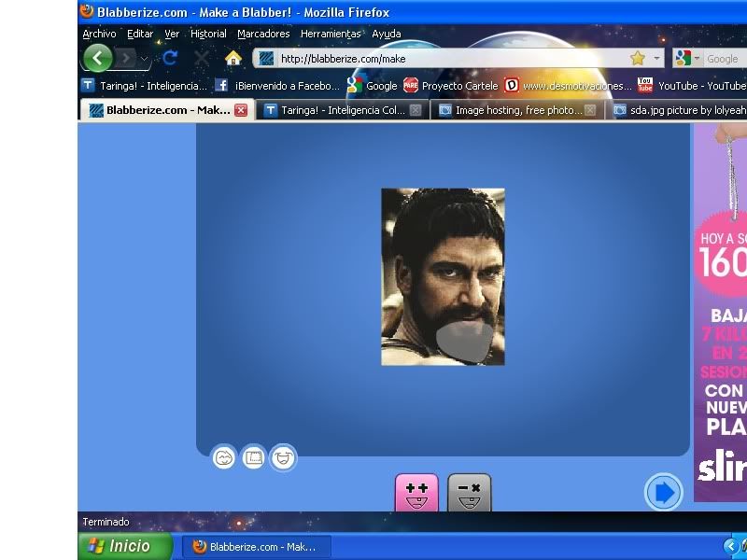Open the navigation history dropdown arrow

(144, 59)
